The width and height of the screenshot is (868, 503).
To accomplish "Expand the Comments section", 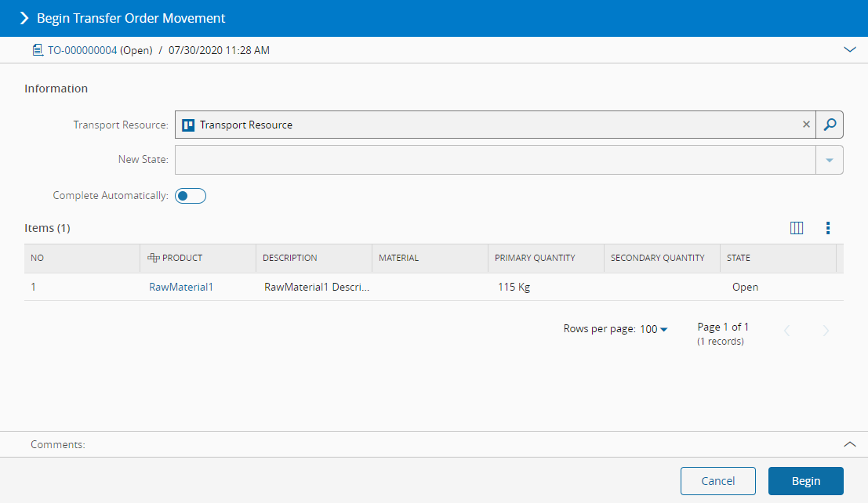I will [x=849, y=444].
